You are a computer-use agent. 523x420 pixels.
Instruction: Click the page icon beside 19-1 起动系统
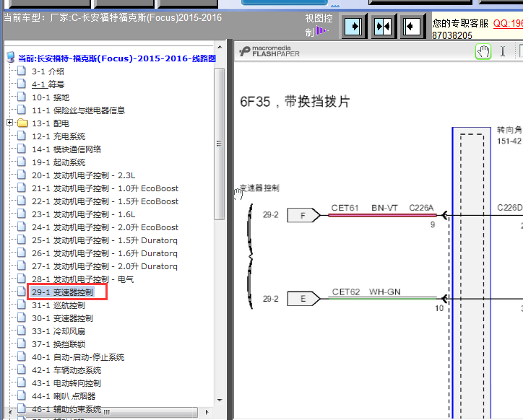click(22, 162)
